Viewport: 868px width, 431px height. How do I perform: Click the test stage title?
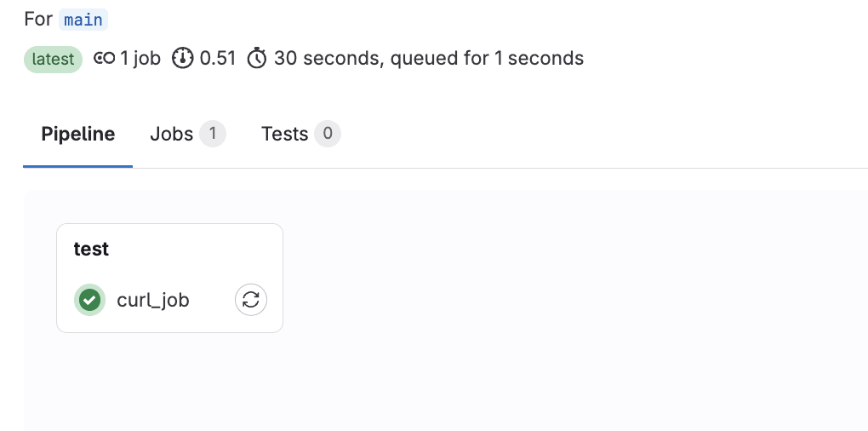[x=91, y=250]
